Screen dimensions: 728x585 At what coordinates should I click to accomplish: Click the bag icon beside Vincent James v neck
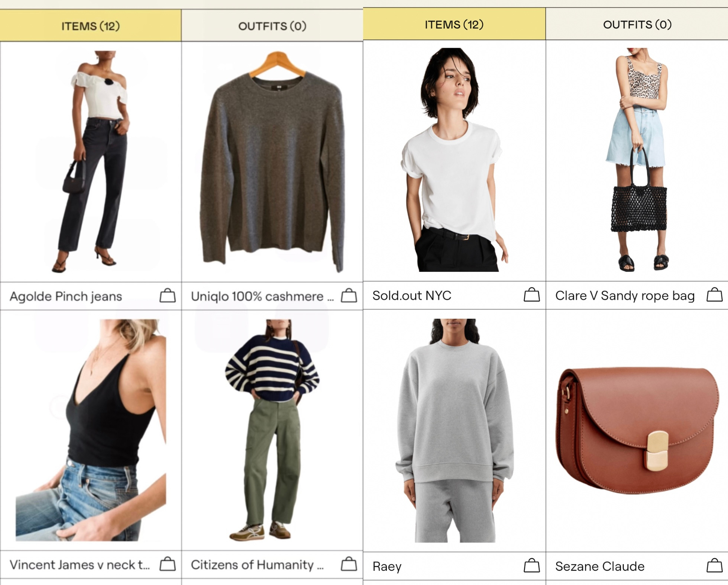coord(168,564)
